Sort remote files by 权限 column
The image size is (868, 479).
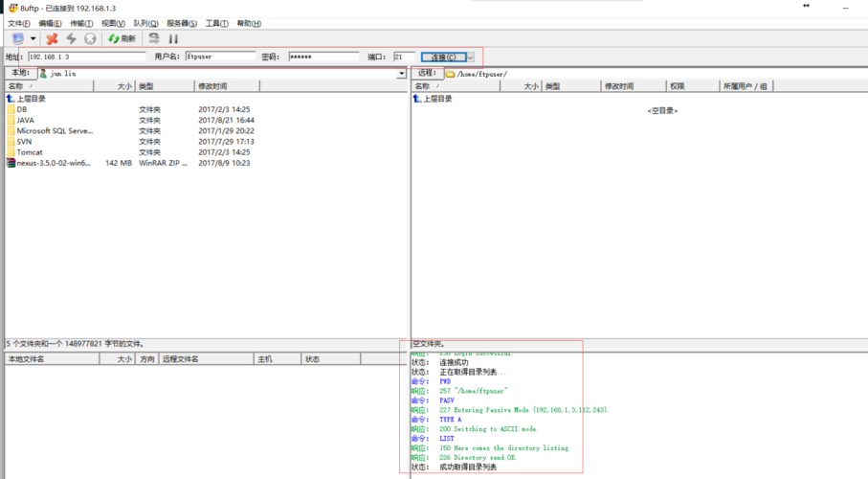click(x=693, y=86)
